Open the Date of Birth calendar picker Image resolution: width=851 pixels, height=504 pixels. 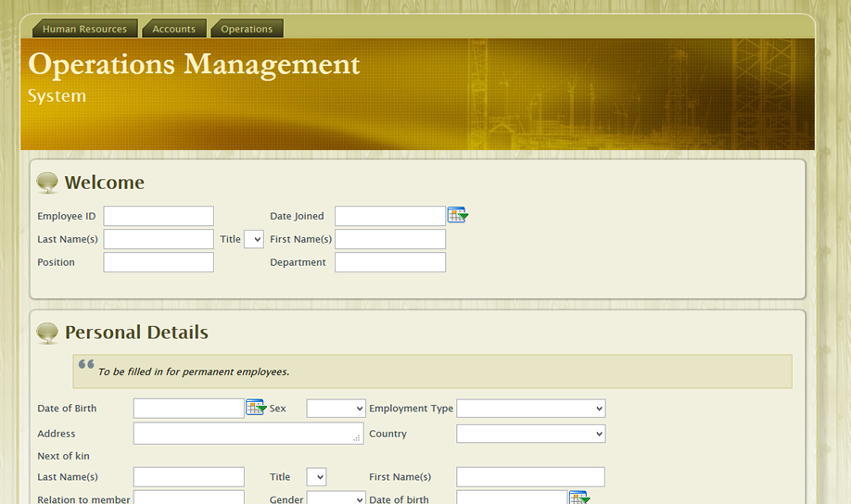click(x=255, y=408)
